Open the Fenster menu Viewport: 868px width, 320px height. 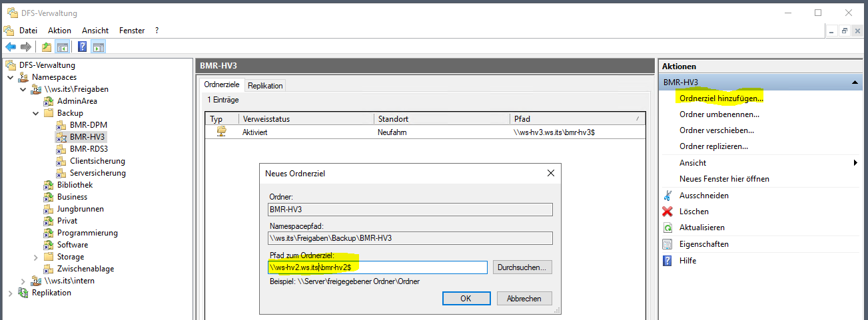coord(132,31)
